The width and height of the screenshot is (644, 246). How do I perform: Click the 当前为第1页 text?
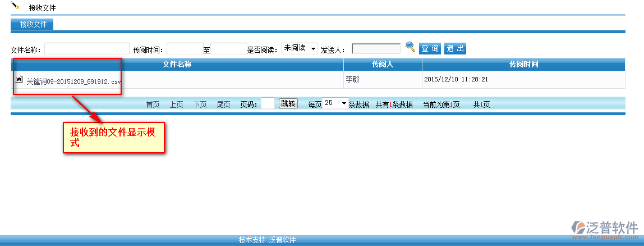[441, 104]
